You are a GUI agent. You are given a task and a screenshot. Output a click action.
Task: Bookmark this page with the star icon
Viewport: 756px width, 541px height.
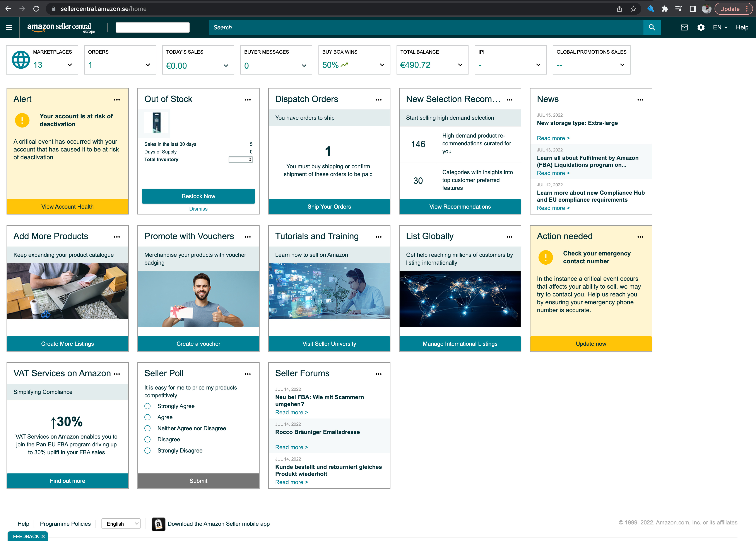coord(633,9)
